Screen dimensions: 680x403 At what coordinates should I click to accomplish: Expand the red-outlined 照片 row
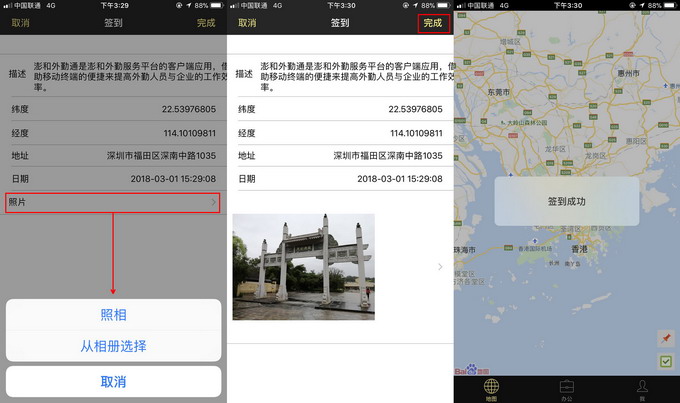coord(113,203)
